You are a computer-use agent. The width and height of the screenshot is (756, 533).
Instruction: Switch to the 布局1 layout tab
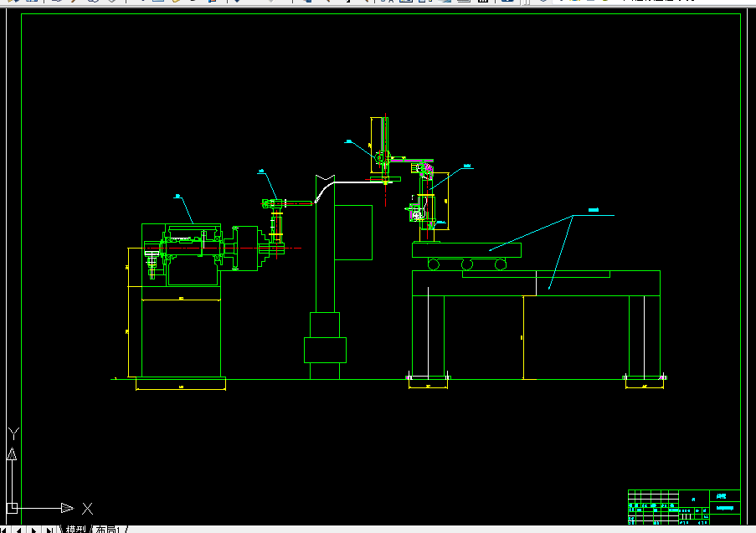(108, 530)
